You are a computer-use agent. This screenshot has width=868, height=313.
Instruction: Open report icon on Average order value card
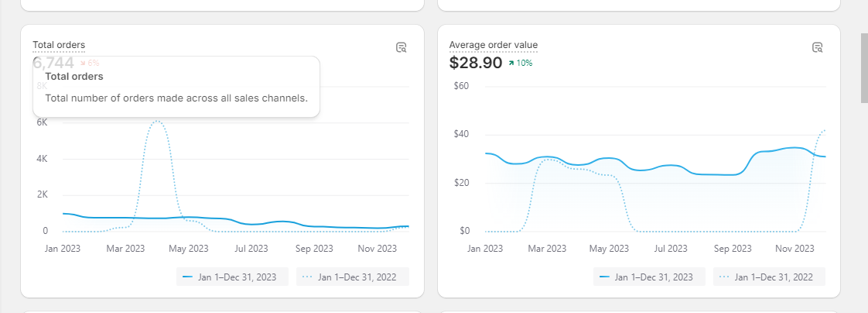[x=817, y=47]
